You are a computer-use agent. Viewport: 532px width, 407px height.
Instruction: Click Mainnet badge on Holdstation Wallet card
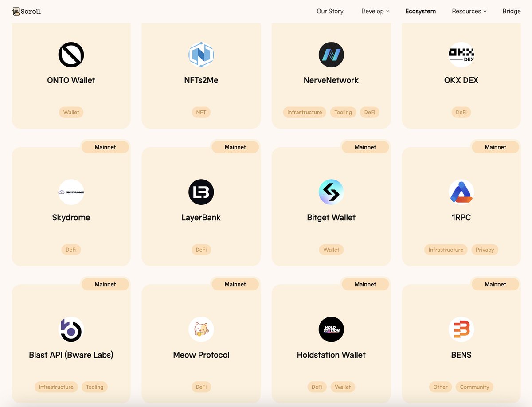(x=365, y=285)
